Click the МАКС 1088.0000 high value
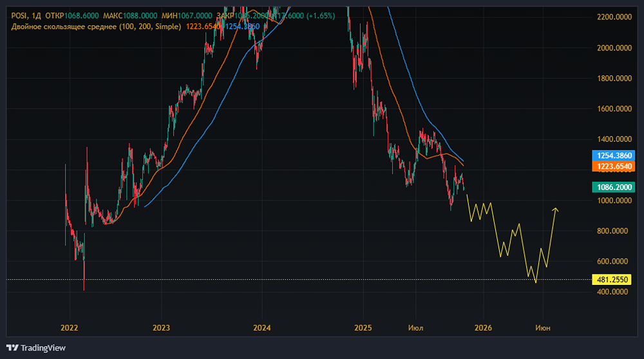 click(x=130, y=15)
